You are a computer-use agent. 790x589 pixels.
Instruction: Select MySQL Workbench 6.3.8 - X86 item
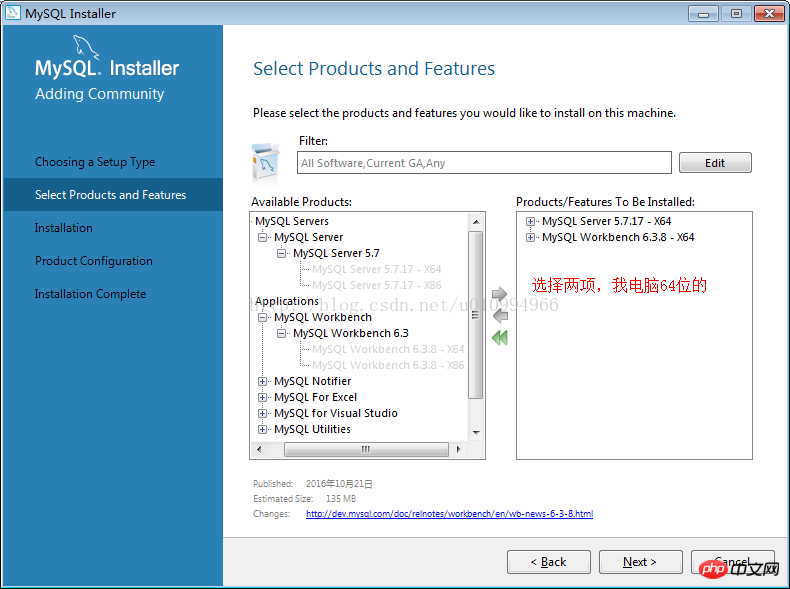tap(388, 365)
